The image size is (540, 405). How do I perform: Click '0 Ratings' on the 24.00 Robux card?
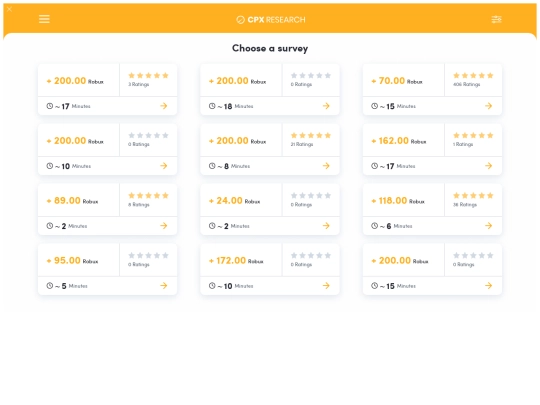[x=301, y=205]
